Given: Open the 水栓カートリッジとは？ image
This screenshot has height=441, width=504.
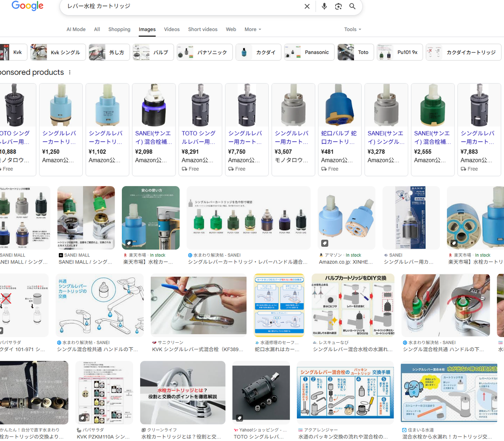Looking at the screenshot, I should [183, 393].
